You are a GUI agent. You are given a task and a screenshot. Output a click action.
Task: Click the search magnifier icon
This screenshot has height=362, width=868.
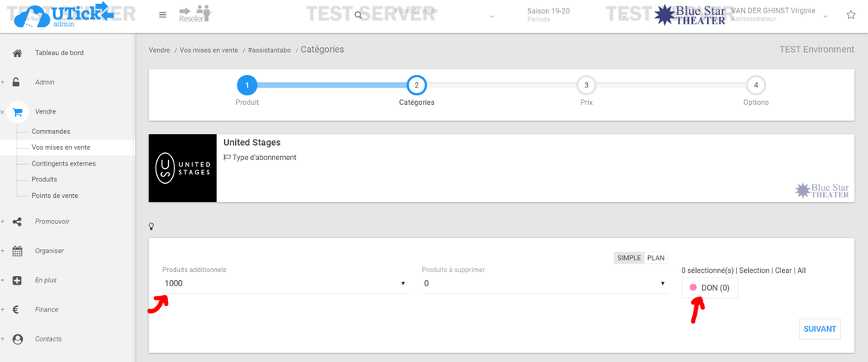(358, 15)
